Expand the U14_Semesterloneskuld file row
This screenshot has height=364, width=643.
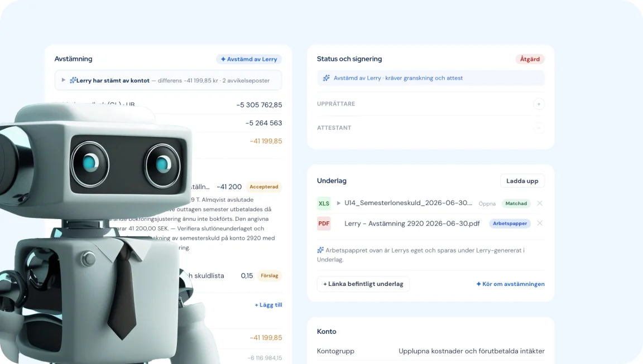[x=339, y=203]
